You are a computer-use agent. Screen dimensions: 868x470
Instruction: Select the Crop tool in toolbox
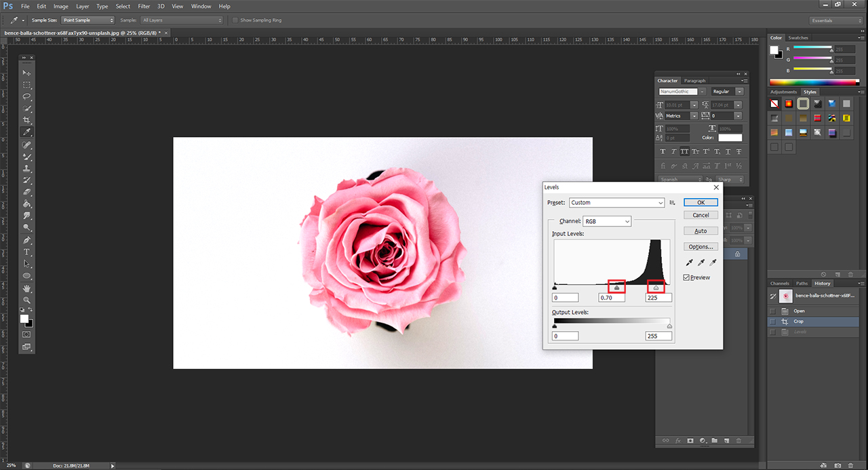pos(27,121)
